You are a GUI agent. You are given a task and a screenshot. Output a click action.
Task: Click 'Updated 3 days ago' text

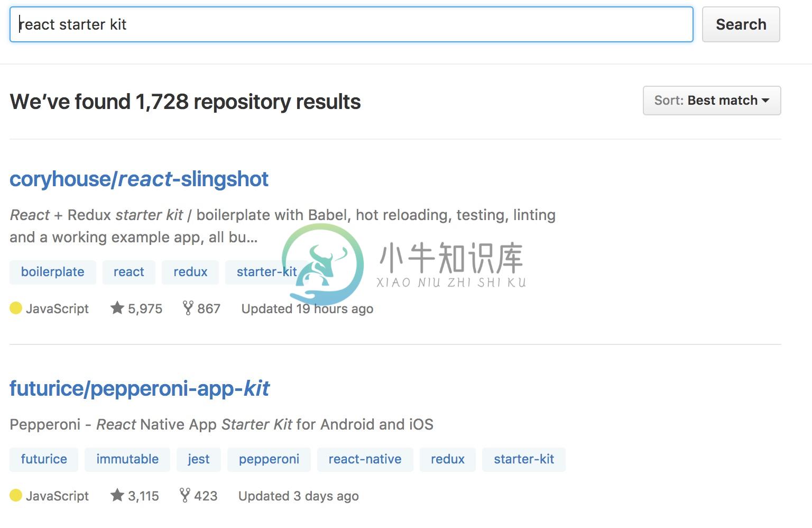[x=299, y=496]
